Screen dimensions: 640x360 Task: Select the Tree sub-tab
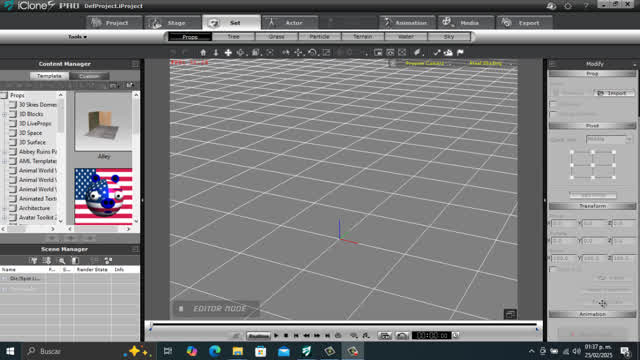(233, 37)
